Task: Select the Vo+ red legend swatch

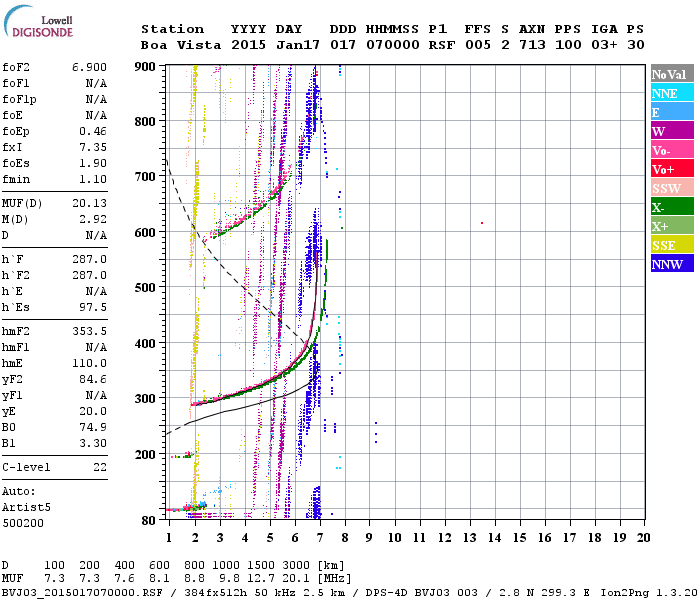Action: coord(672,169)
